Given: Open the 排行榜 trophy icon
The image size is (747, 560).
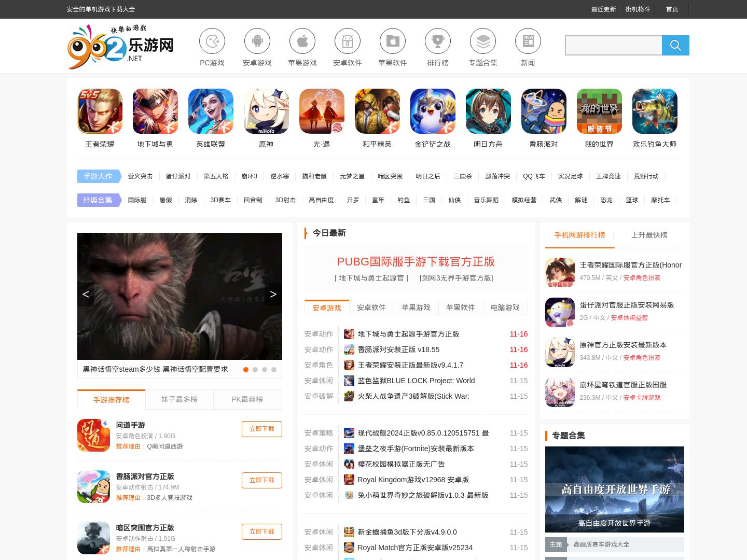Looking at the screenshot, I should coord(438,41).
